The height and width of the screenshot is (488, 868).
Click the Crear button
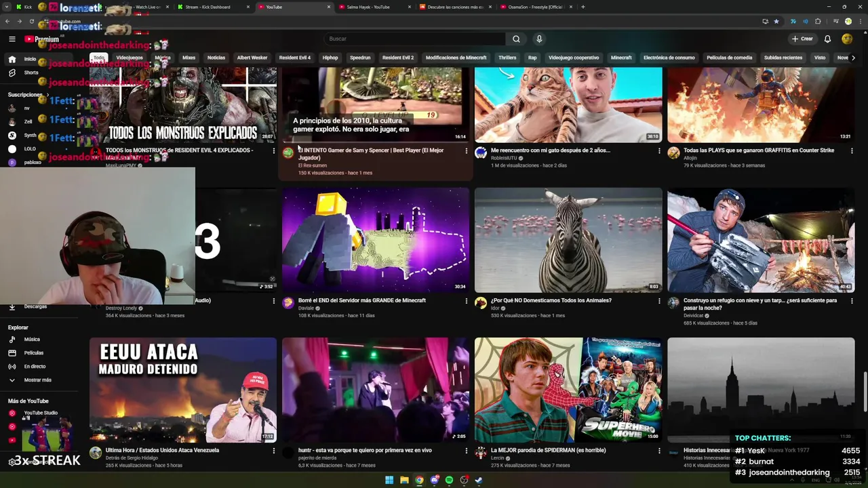point(802,39)
